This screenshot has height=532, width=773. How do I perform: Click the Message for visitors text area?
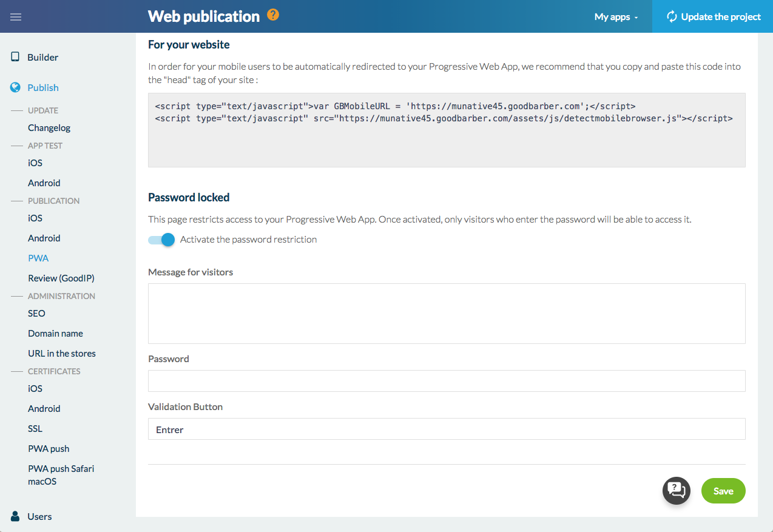tap(446, 314)
